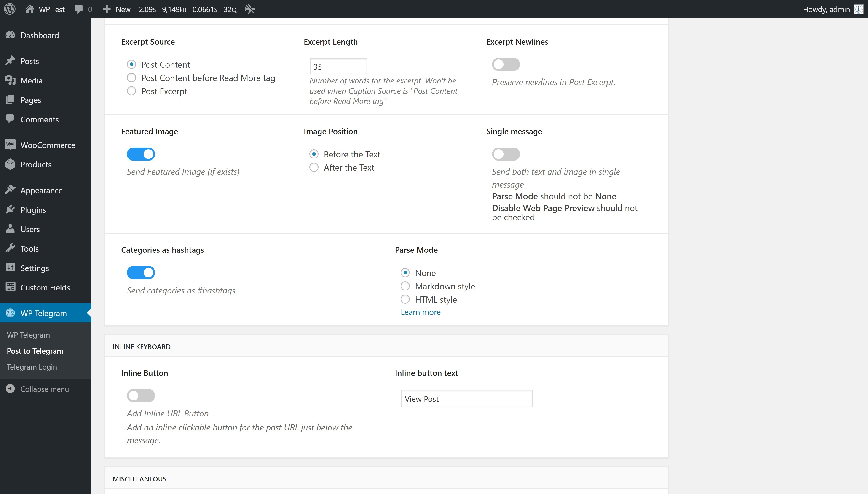Open the comments bubble icon in admin bar
Viewport: 868px width, 494px height.
[79, 9]
